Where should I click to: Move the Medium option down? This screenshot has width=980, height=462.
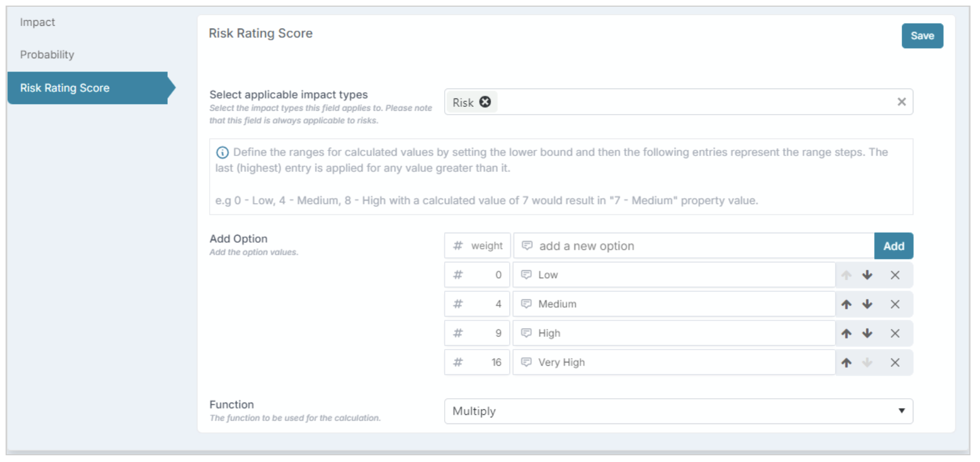point(867,304)
